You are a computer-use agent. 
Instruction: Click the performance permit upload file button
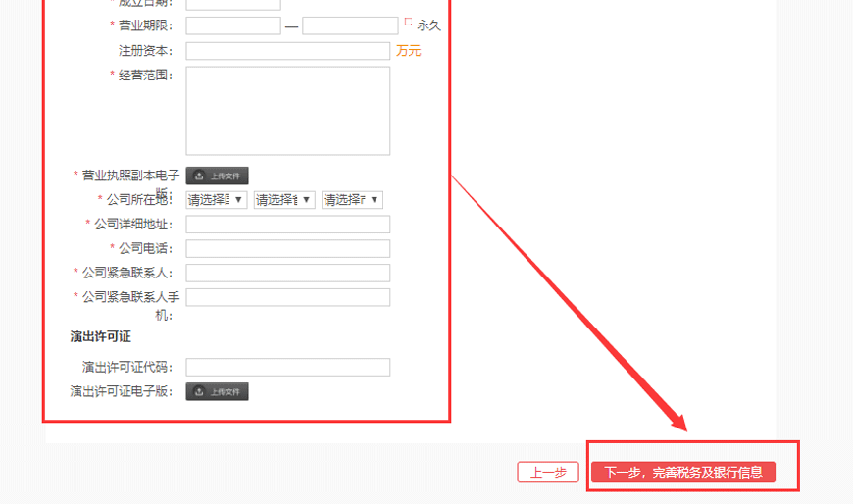click(217, 391)
